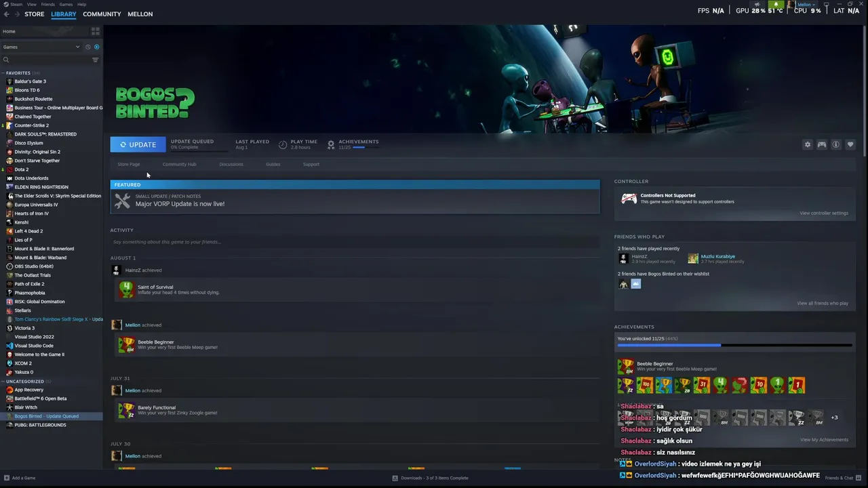Open the Steam menu
The image size is (868, 488).
16,4
